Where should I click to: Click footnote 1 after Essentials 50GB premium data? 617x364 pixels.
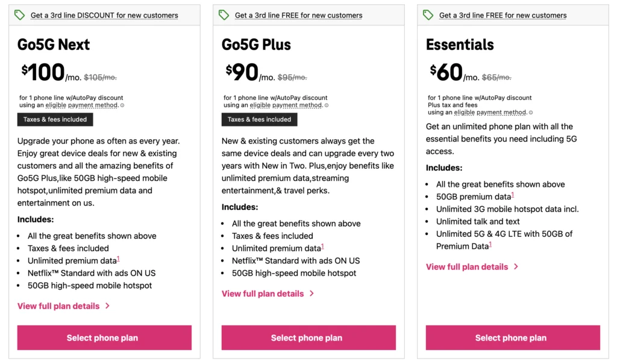click(x=513, y=195)
